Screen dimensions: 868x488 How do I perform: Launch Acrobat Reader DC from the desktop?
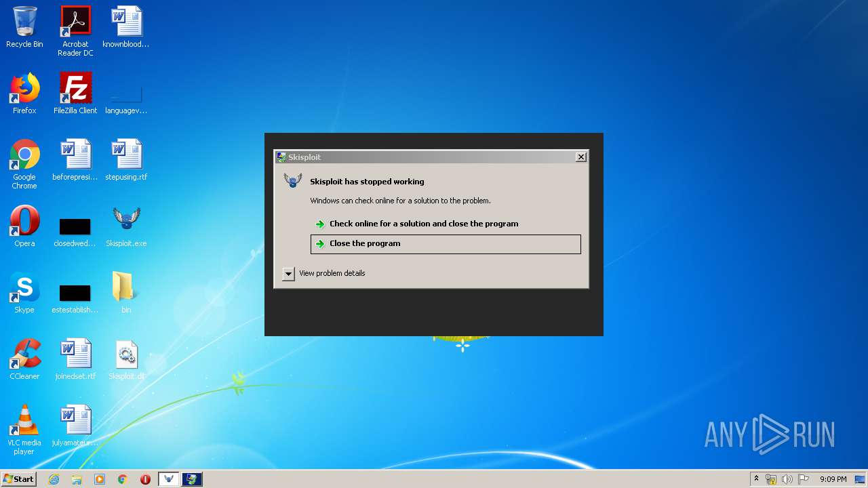click(75, 30)
